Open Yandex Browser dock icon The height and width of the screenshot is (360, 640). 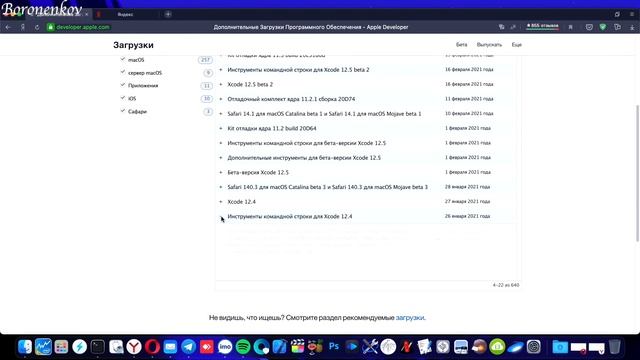point(134,347)
